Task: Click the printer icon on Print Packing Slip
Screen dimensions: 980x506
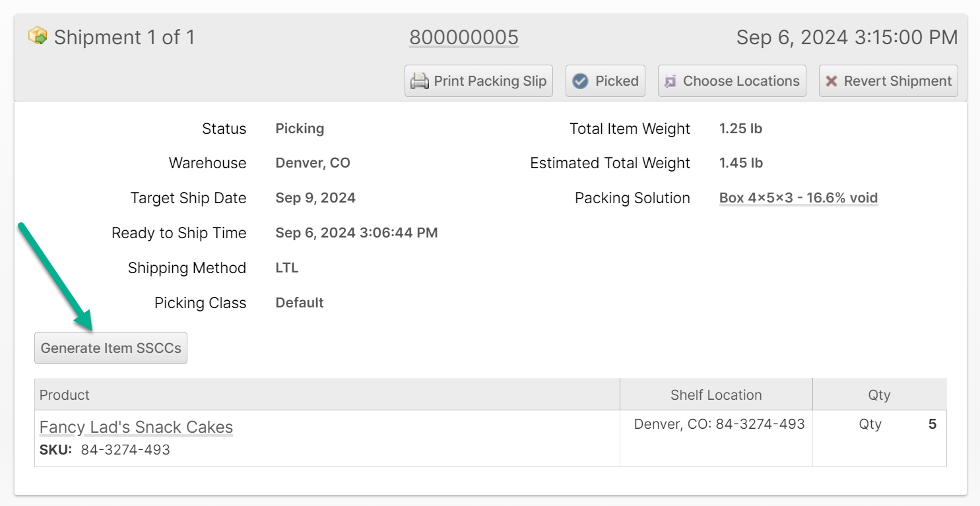Action: coord(420,81)
